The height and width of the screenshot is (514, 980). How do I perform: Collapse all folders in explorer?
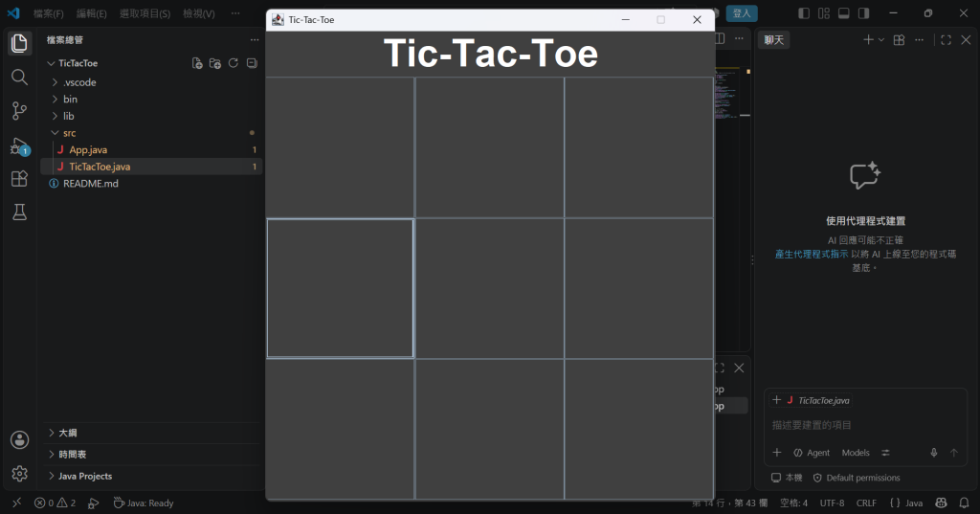tap(252, 63)
